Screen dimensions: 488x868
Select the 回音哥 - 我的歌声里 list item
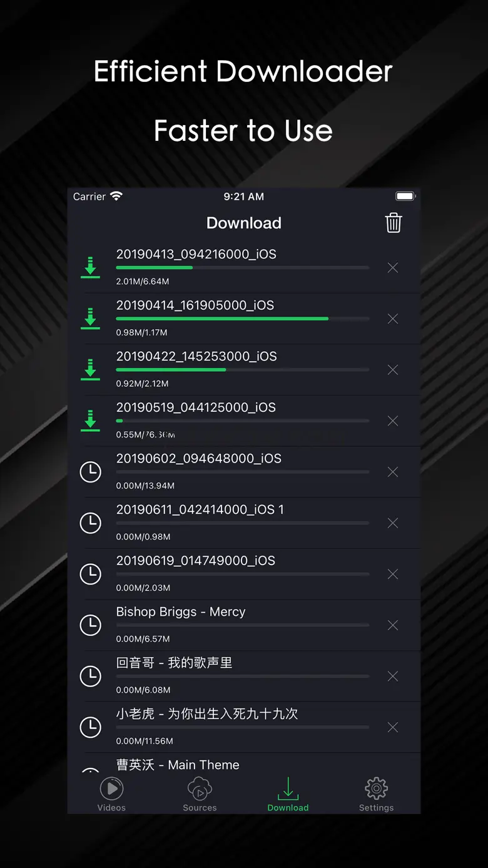point(244,676)
